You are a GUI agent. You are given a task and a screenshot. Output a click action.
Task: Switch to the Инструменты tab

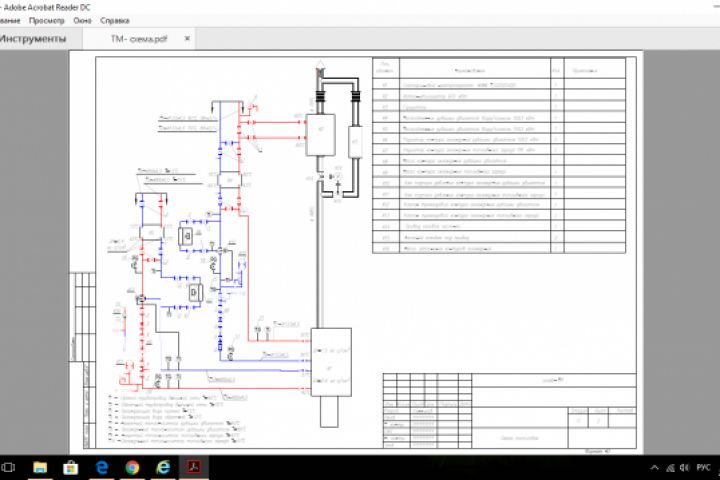(33, 39)
